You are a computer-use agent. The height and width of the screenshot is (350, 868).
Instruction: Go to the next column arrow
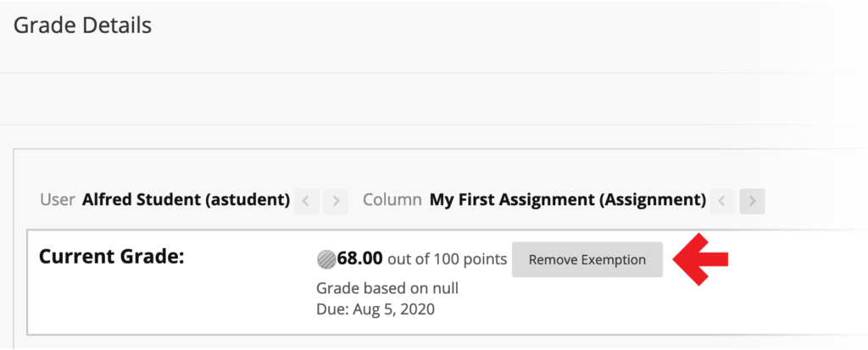[x=752, y=201]
